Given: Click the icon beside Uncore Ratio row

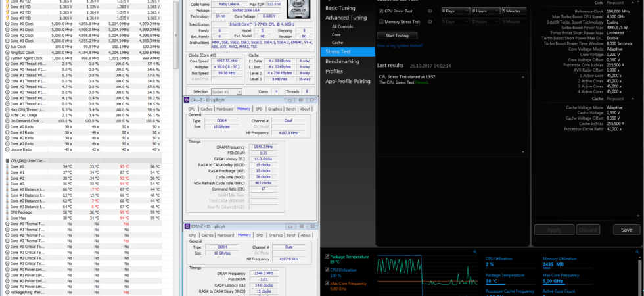Looking at the screenshot, I should pos(7,150).
